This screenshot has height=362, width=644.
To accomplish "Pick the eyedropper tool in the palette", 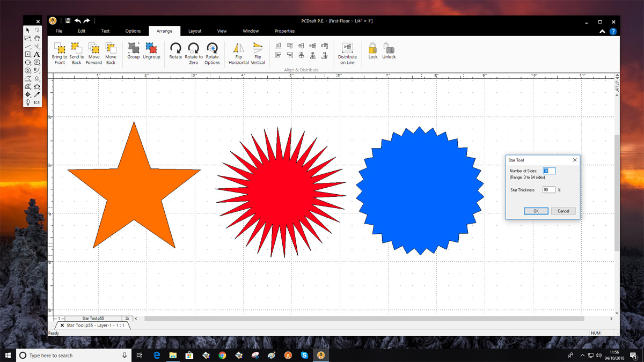I will (37, 94).
